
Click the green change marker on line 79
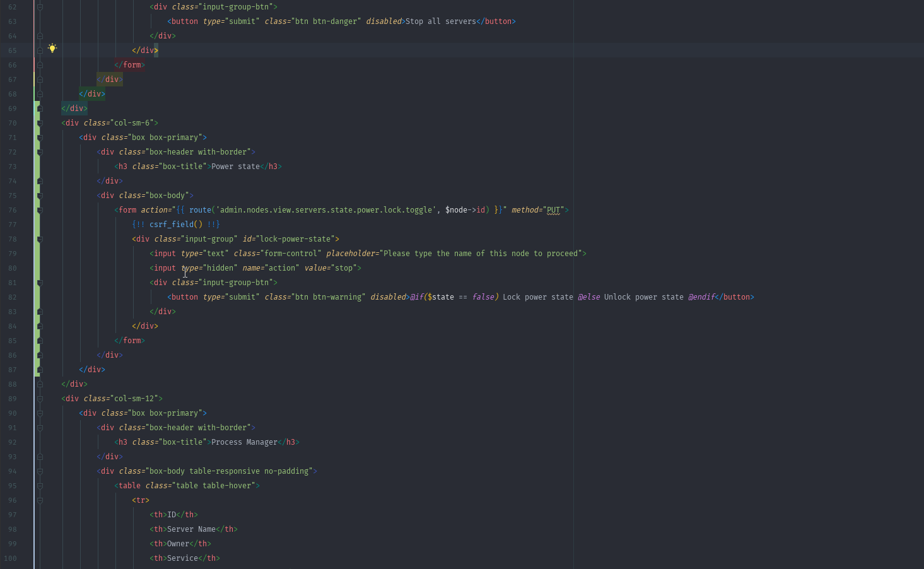point(37,254)
